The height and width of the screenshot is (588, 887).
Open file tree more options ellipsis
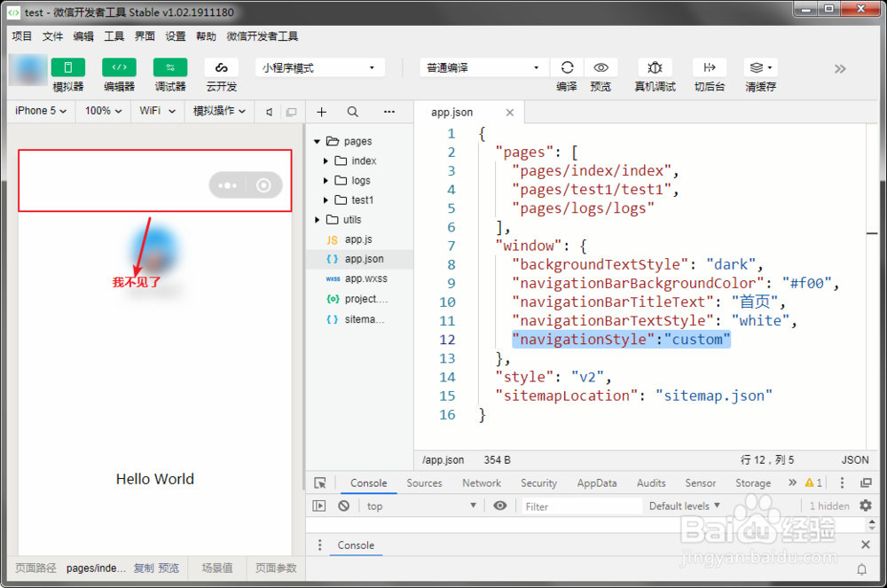(x=389, y=112)
